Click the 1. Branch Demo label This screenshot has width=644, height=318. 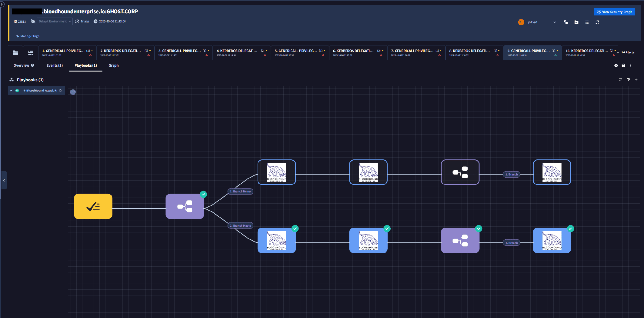(240, 191)
